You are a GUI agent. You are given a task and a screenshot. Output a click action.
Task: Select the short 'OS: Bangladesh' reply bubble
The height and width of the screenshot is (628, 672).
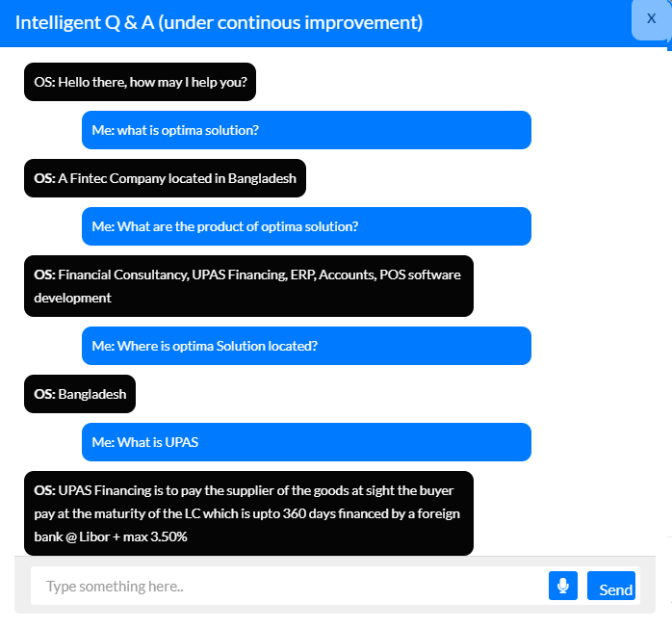pos(81,394)
